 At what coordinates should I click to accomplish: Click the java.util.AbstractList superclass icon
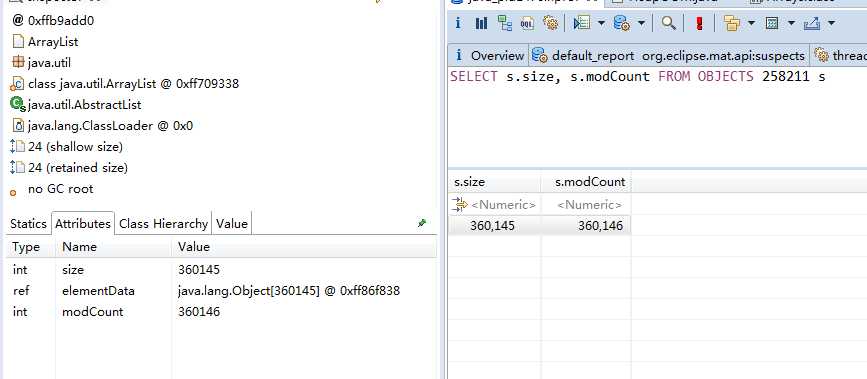tap(18, 104)
